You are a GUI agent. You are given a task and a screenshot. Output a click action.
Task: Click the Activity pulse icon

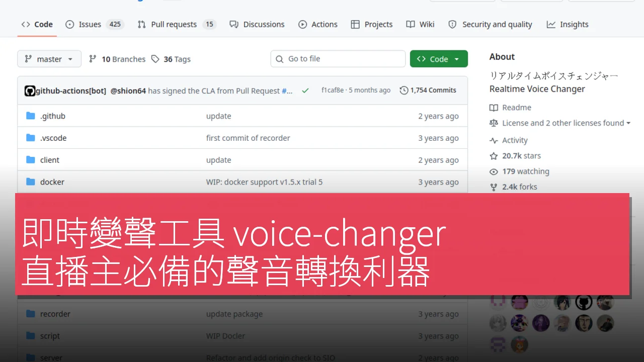coord(494,141)
